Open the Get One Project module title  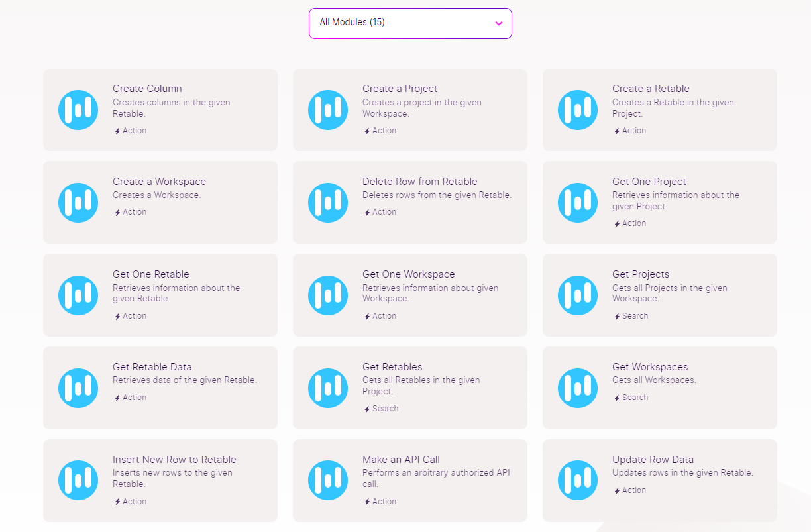(x=649, y=182)
